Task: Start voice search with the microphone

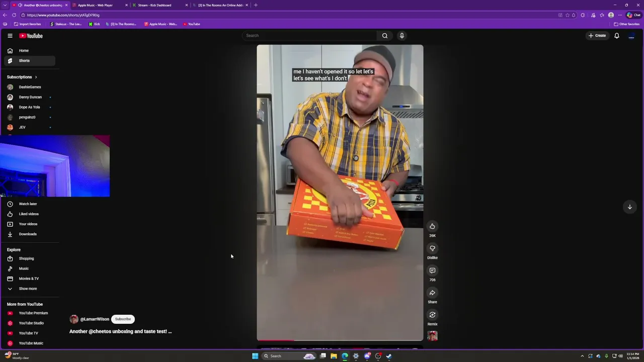Action: 401,36
